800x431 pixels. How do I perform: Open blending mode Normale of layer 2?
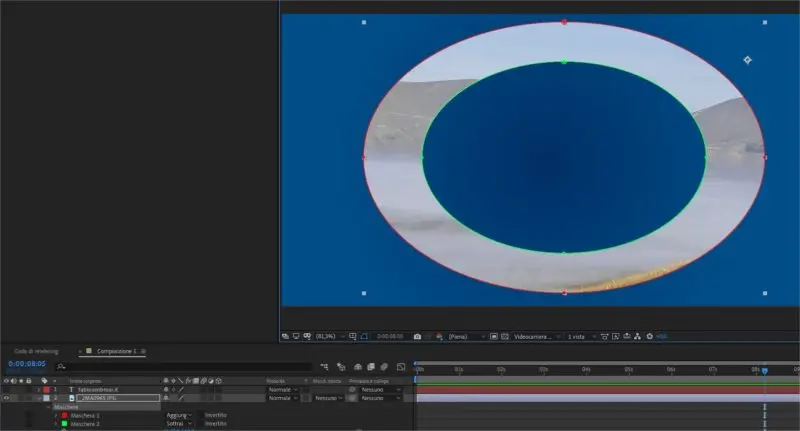(x=283, y=398)
